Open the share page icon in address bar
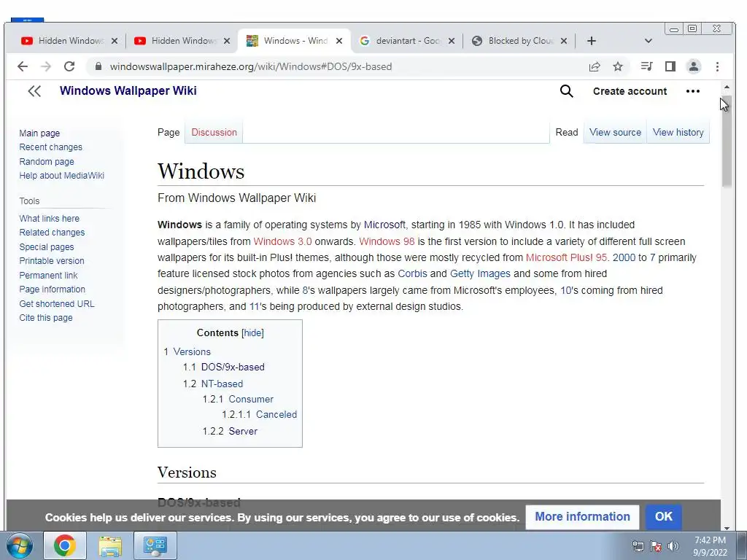The width and height of the screenshot is (747, 560). (595, 66)
